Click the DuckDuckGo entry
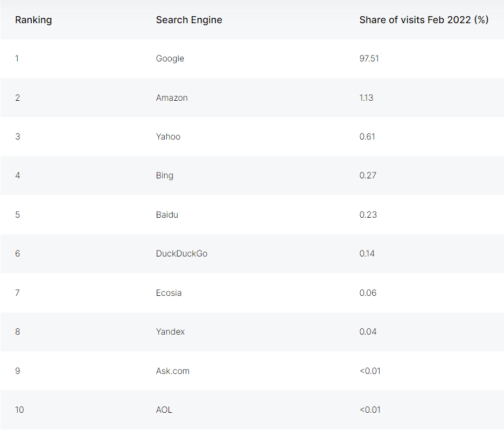 (181, 254)
